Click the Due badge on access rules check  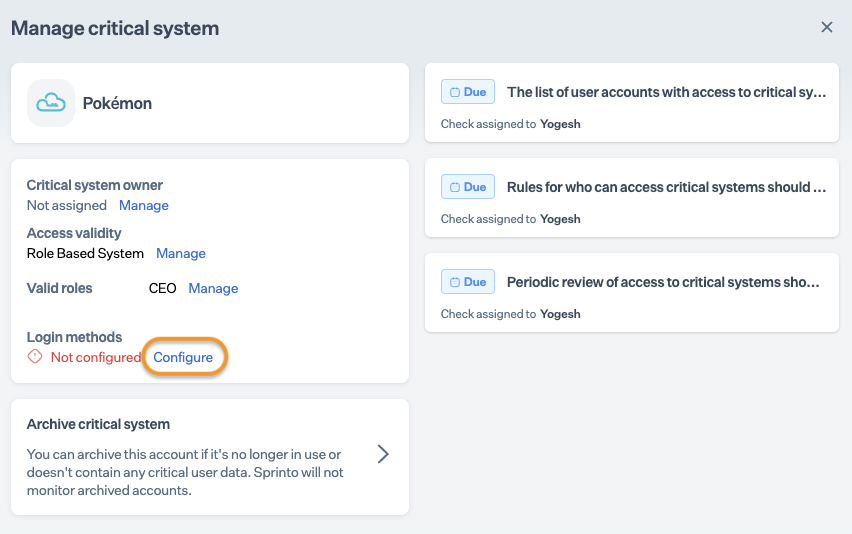468,187
